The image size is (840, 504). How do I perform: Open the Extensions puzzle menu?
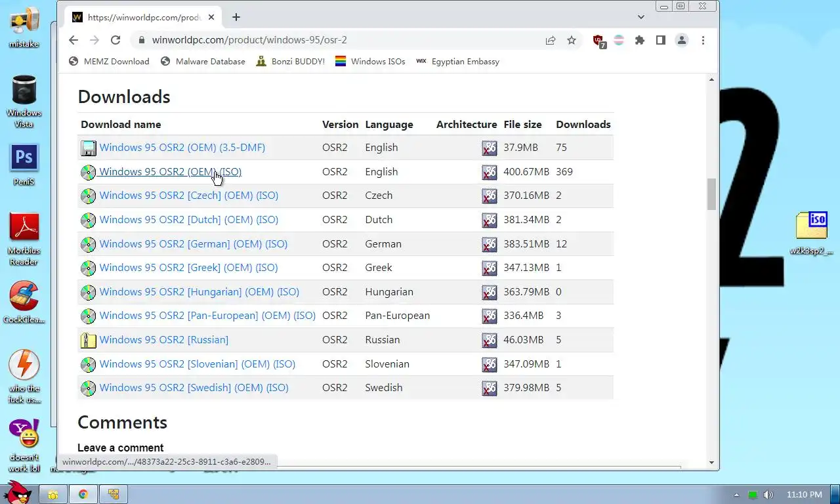point(640,40)
